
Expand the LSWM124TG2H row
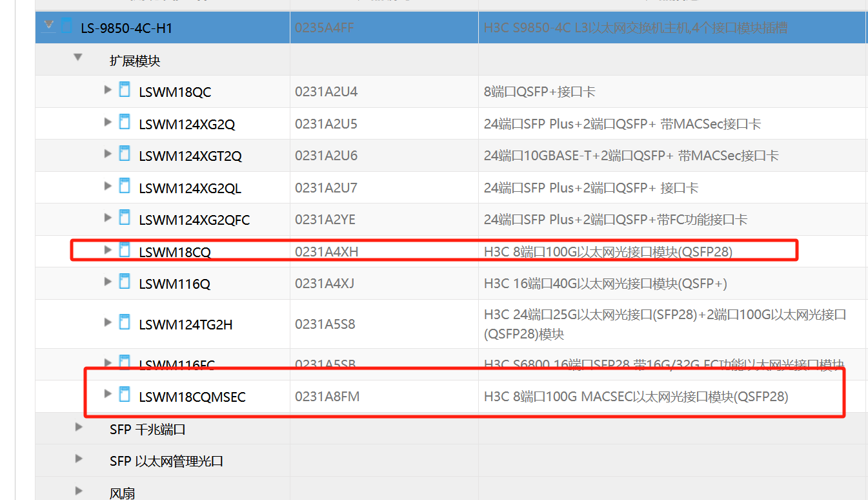(x=108, y=322)
